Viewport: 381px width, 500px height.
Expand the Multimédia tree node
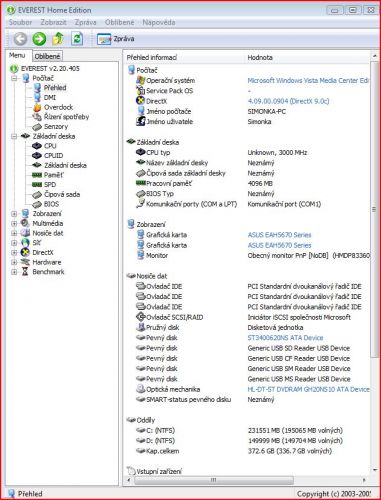(14, 224)
